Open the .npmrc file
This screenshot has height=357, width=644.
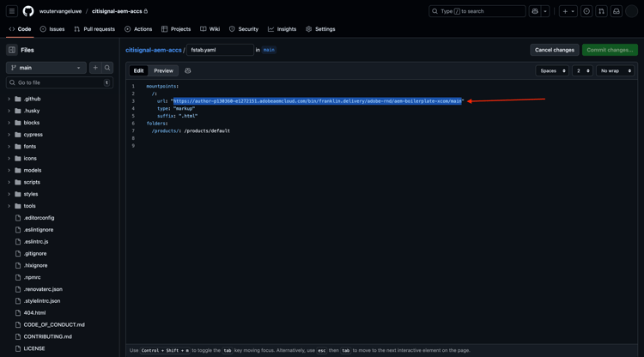click(x=32, y=277)
